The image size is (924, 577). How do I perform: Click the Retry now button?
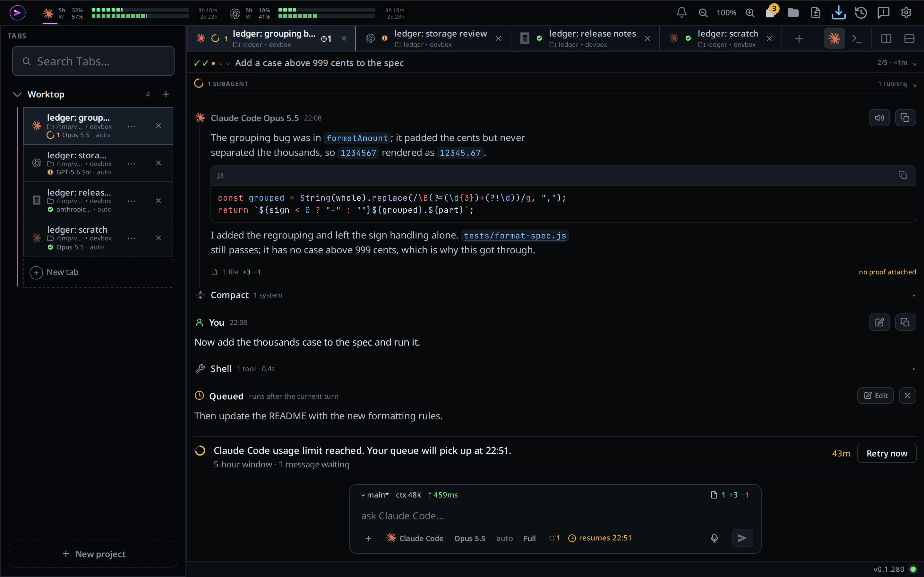click(x=886, y=453)
